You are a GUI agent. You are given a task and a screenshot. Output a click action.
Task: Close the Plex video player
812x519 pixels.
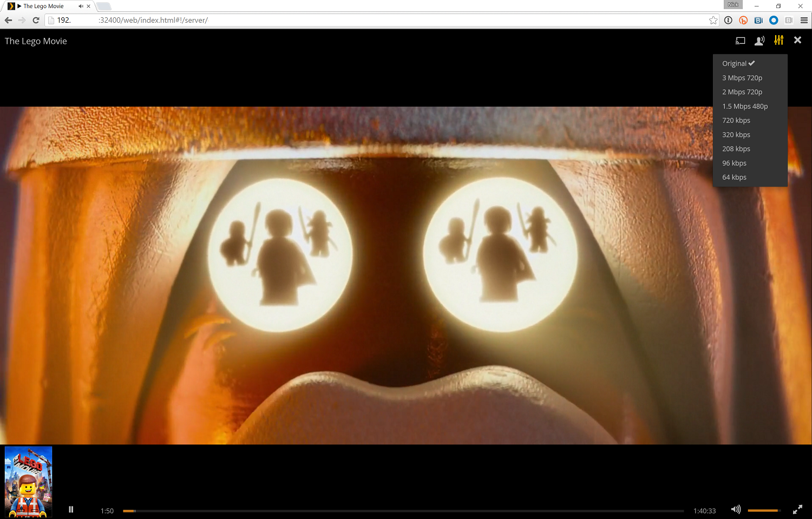797,40
